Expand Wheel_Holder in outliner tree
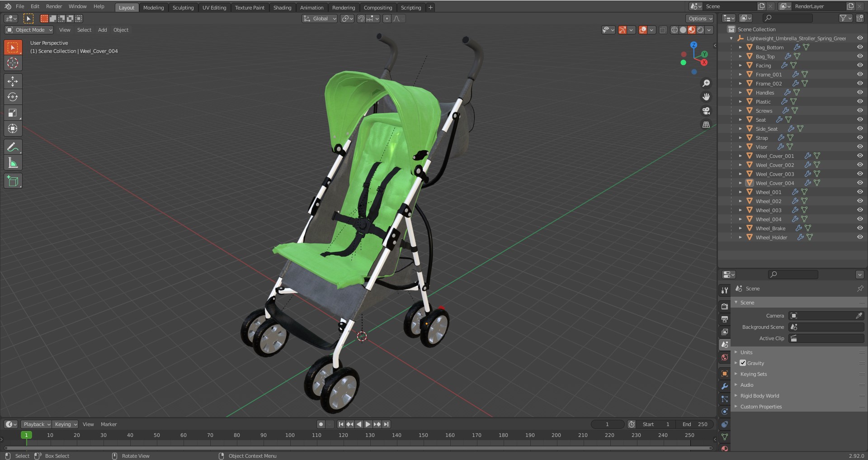The image size is (868, 460). tap(740, 237)
